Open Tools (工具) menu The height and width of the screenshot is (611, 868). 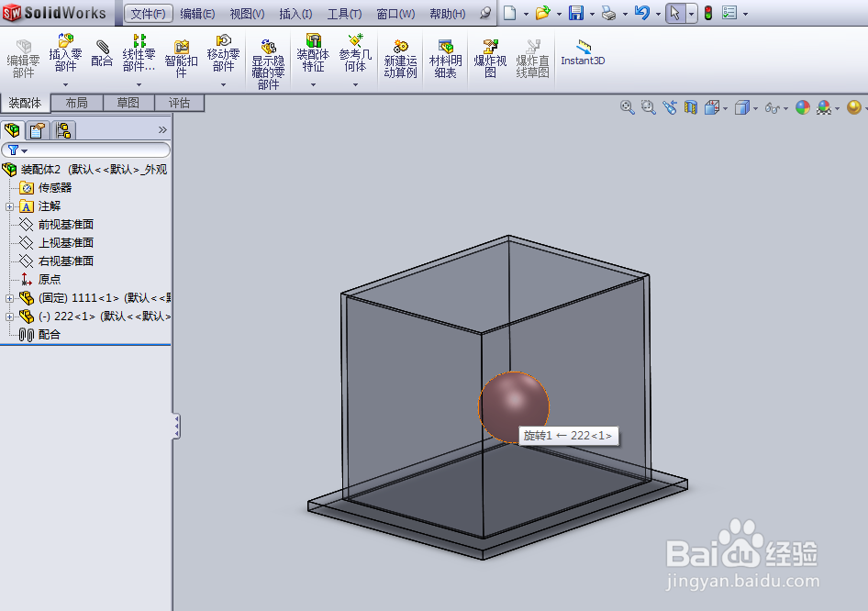[x=344, y=13]
